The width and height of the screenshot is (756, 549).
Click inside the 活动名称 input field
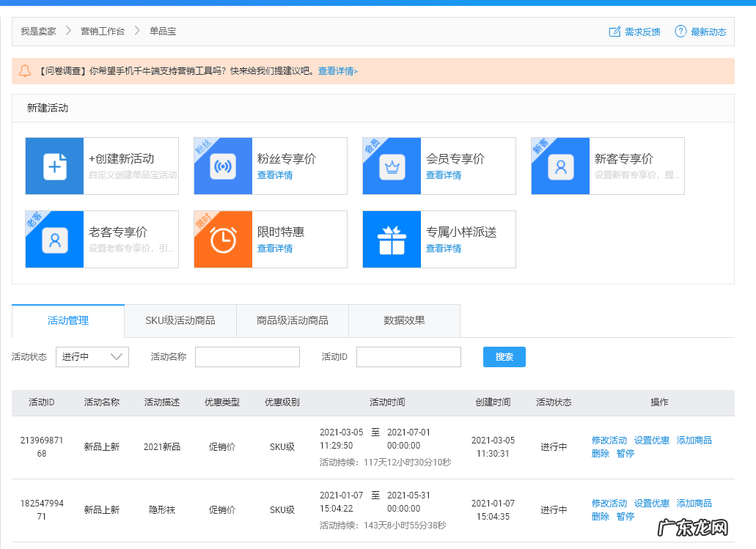click(247, 357)
